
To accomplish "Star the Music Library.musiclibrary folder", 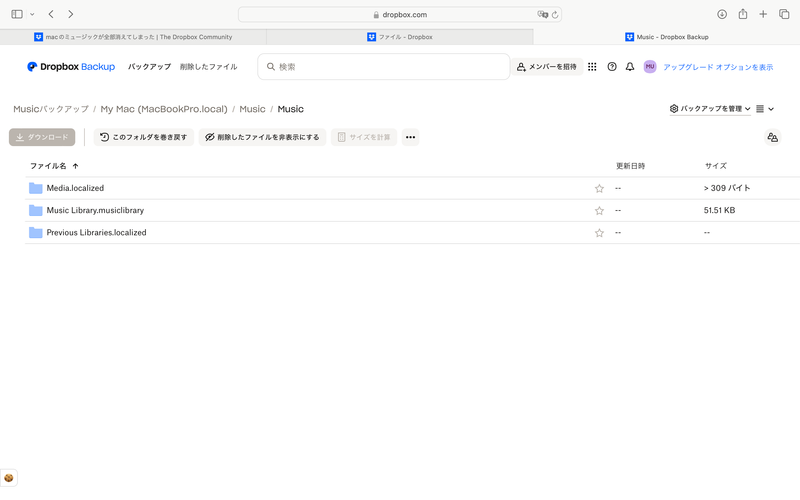I will point(599,211).
